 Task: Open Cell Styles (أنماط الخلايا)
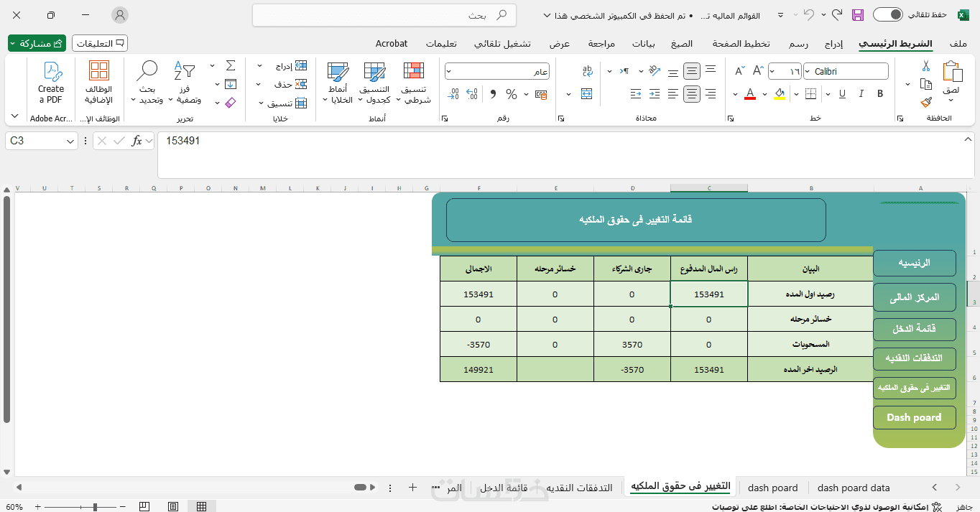[337, 83]
